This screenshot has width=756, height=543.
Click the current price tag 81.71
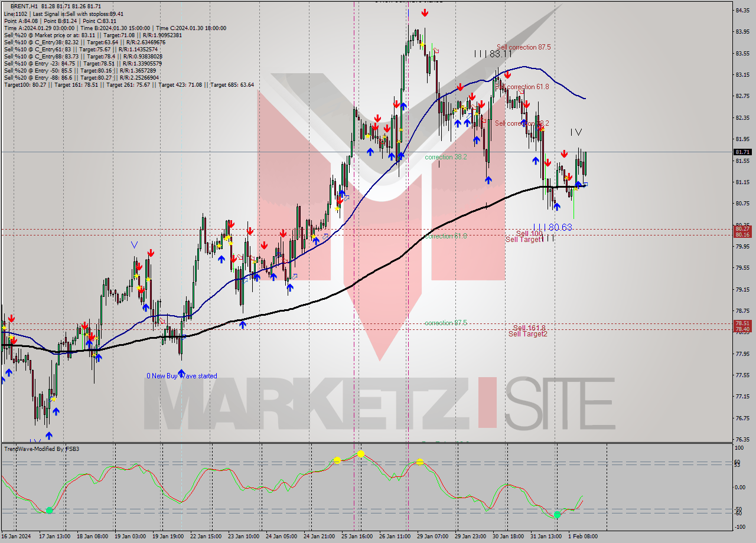742,152
